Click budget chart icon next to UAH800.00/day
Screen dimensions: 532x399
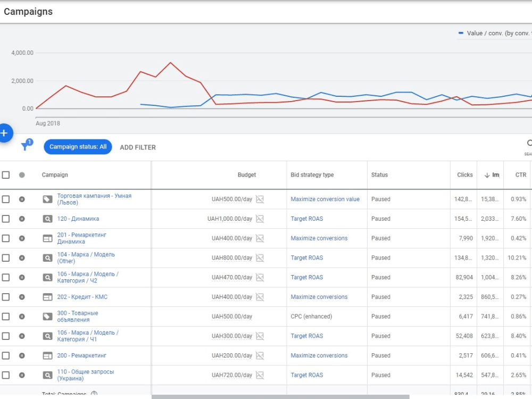coord(260,258)
